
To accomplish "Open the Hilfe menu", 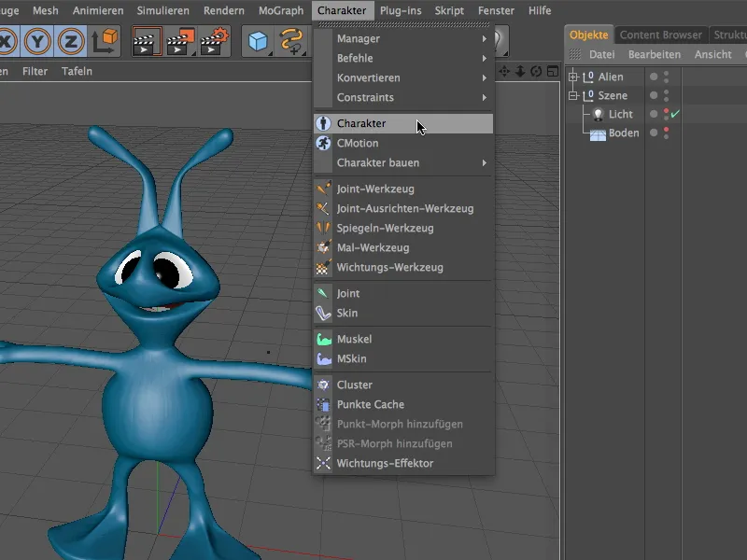I will (540, 10).
